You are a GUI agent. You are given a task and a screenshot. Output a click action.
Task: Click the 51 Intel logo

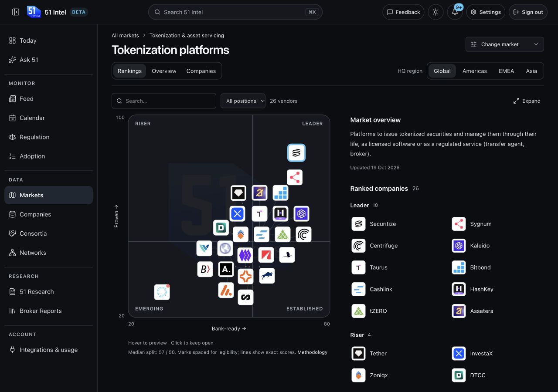(x=34, y=12)
